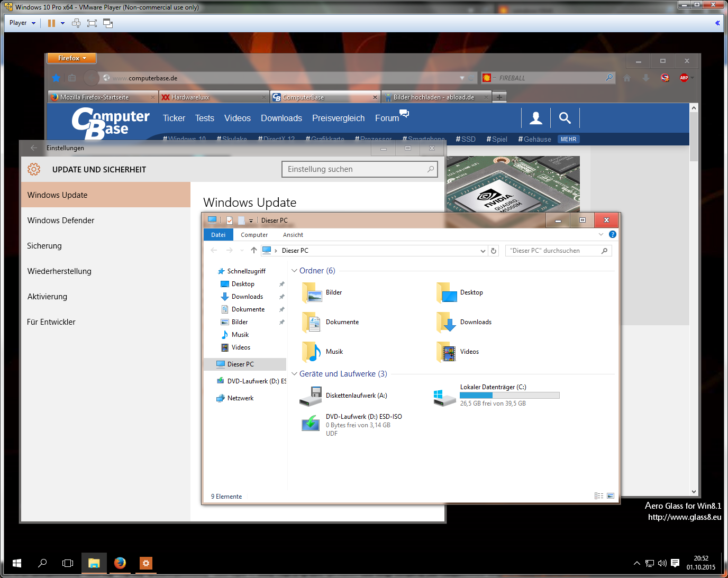728x578 pixels.
Task: Switch Explorer to details view icon
Action: [x=599, y=496]
